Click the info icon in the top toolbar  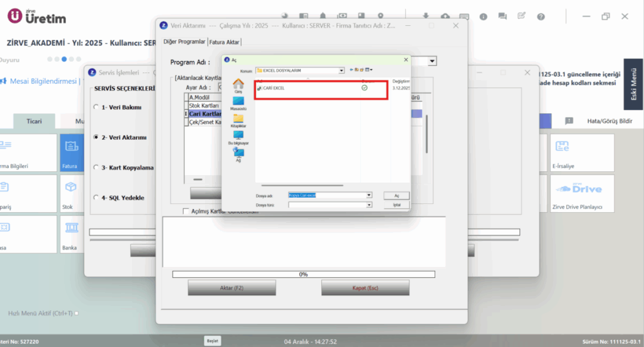484,17
